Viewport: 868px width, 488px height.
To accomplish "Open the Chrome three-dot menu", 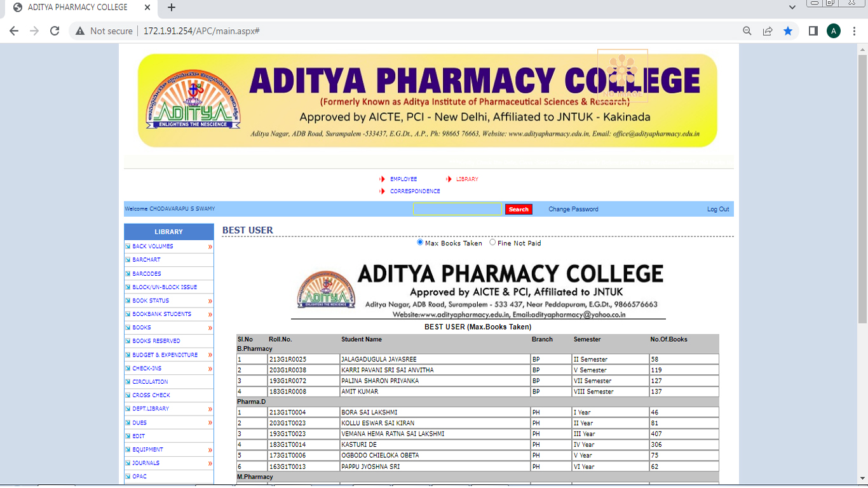I will point(855,30).
